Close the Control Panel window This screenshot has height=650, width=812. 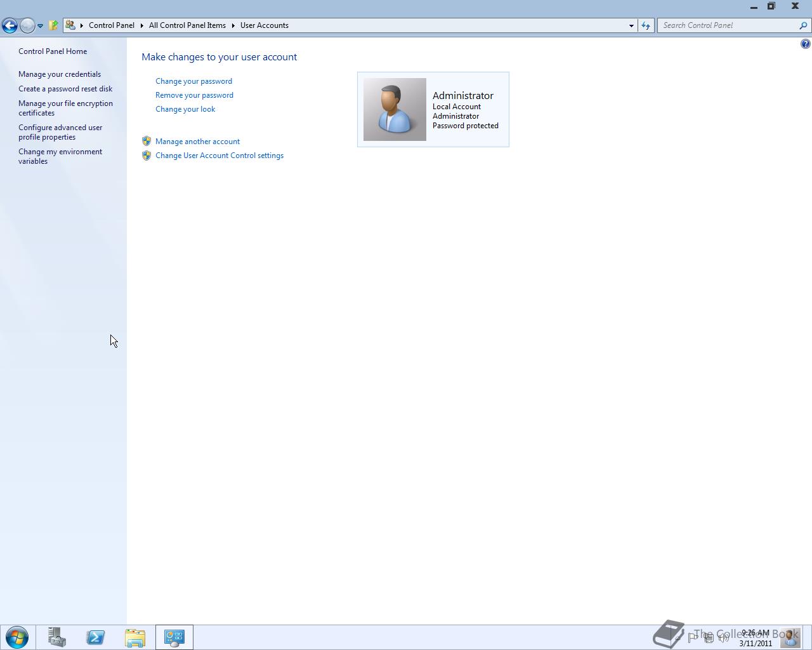(795, 6)
